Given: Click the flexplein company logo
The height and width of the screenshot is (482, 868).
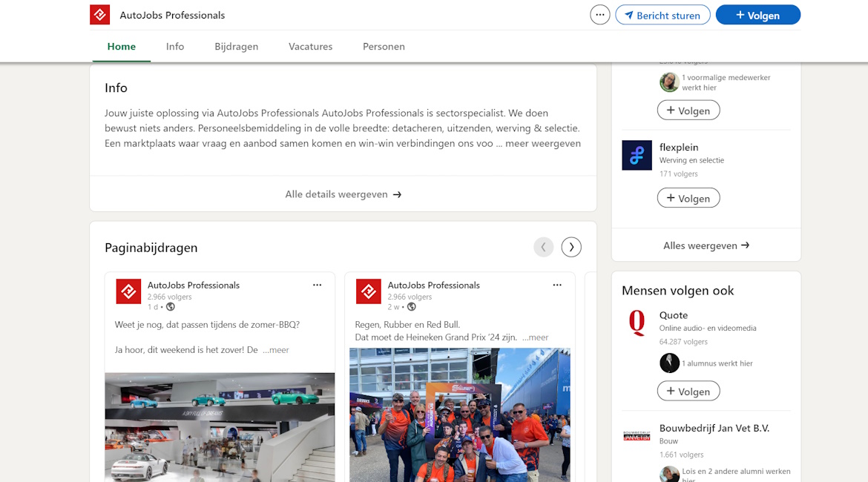Looking at the screenshot, I should click(637, 155).
